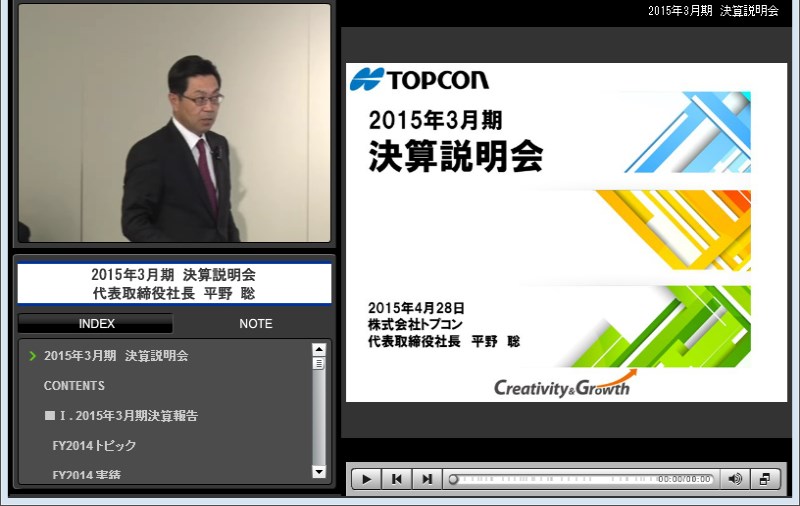Click the top-right header 2015年3月期 決算説明会
Viewport: 800px width, 506px height.
coord(713,11)
